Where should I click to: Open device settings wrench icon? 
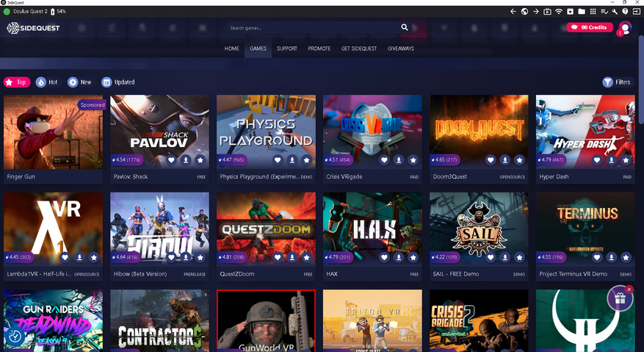click(x=615, y=12)
